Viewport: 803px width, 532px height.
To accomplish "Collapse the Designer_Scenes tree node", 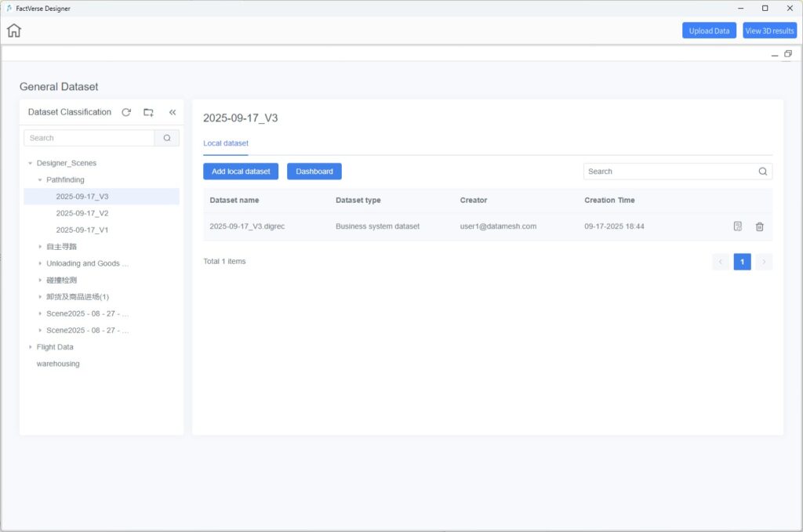I will [30, 163].
